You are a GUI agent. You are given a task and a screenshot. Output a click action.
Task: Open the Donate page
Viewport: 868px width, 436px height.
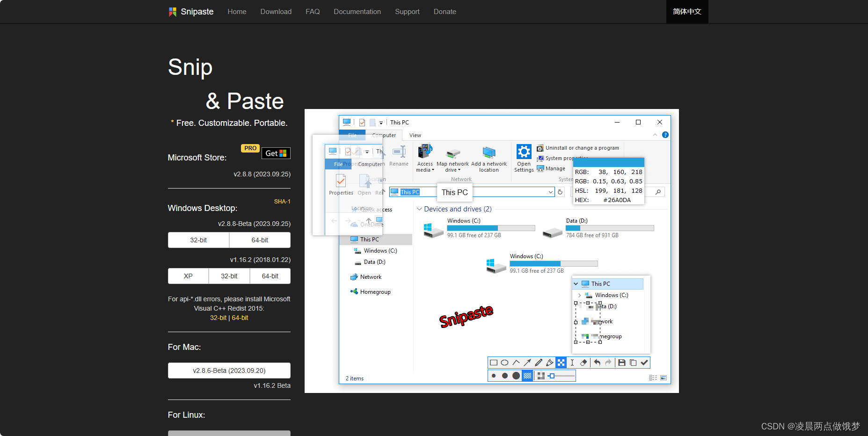(x=445, y=12)
